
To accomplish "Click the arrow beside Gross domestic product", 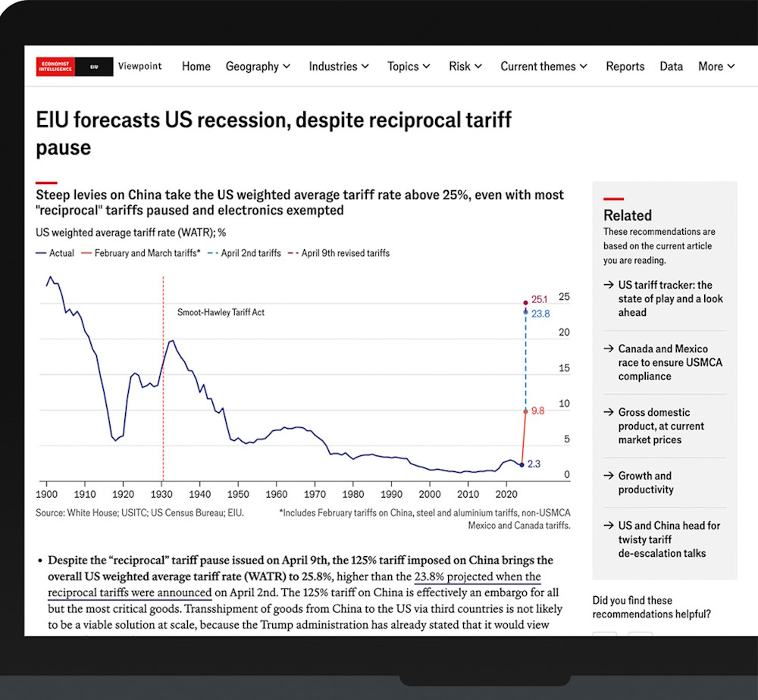I will [x=609, y=413].
